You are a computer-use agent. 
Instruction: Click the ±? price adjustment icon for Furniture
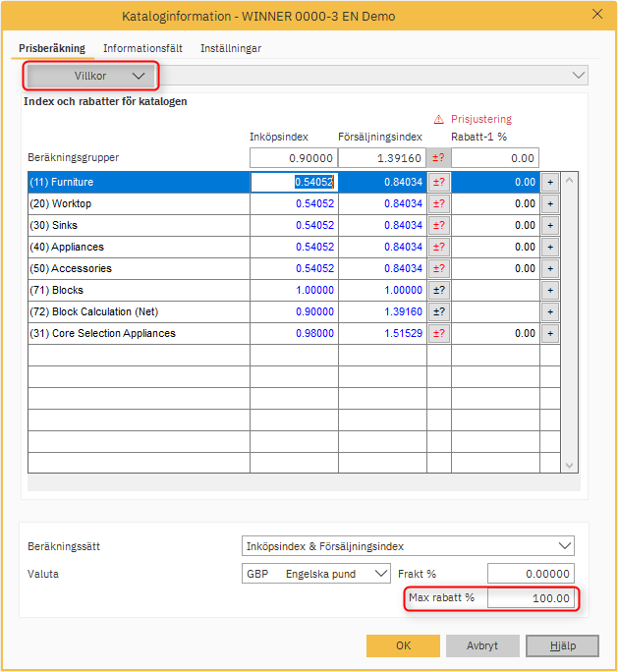click(x=438, y=182)
